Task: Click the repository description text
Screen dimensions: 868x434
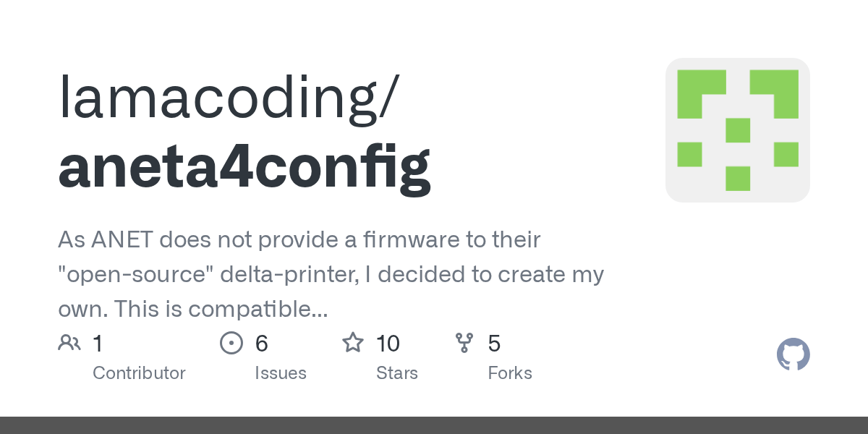Action: coord(331,275)
